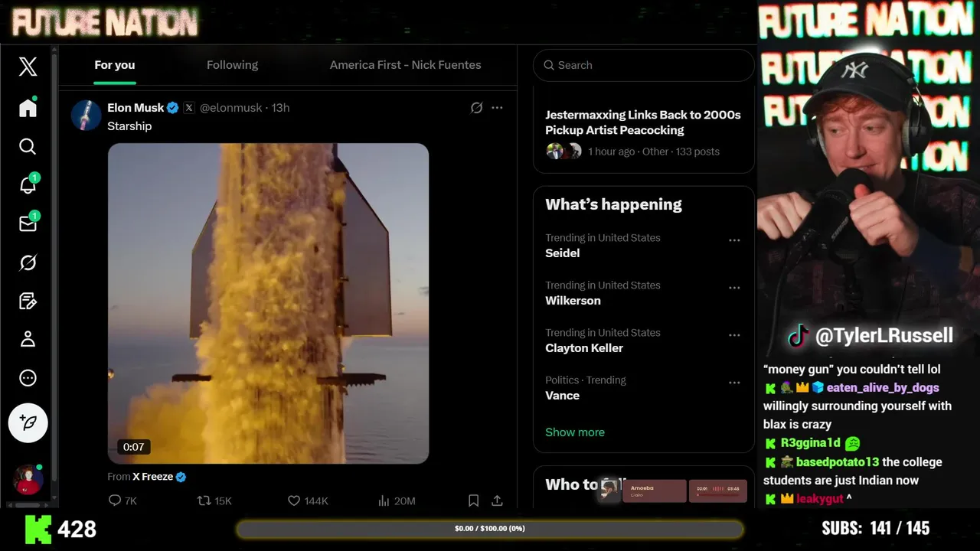Image resolution: width=980 pixels, height=551 pixels.
Task: Share the Starship post
Action: pos(497,500)
